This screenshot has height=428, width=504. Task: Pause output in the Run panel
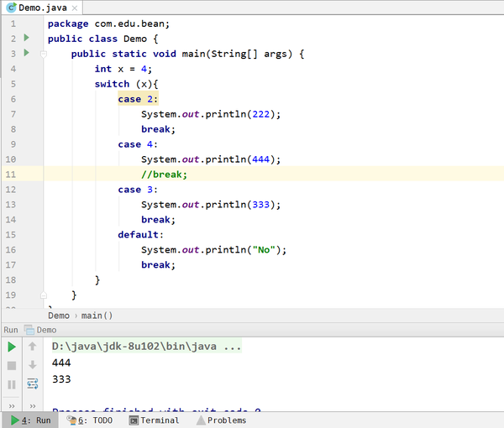click(x=12, y=384)
